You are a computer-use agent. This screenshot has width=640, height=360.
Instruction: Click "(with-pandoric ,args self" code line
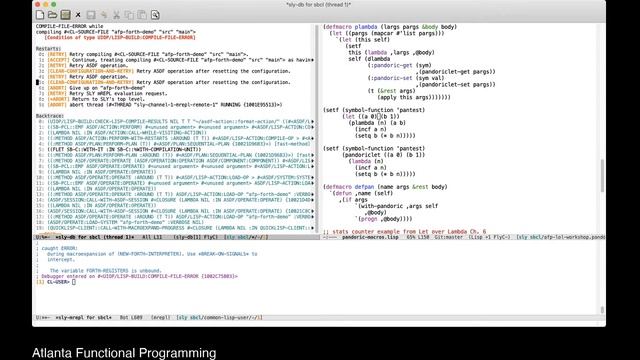[398, 206]
